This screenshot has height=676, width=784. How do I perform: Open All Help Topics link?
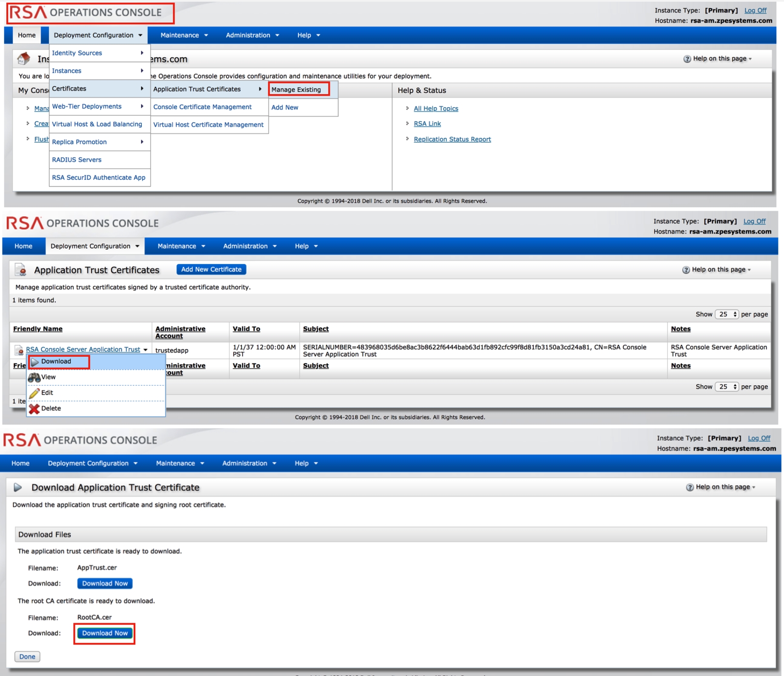pyautogui.click(x=436, y=109)
